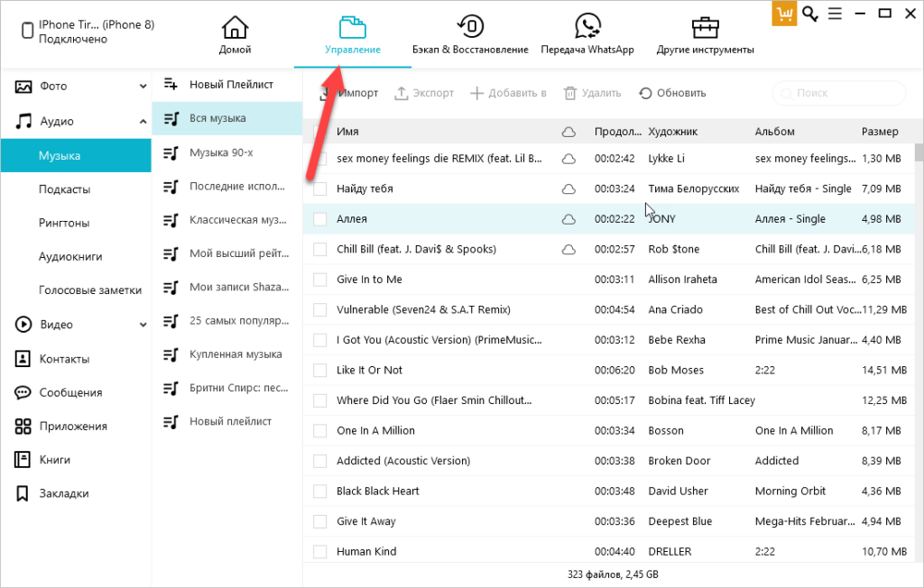This screenshot has width=924, height=588.
Task: Select the checkbox beside Black Black Heart
Action: (x=319, y=492)
